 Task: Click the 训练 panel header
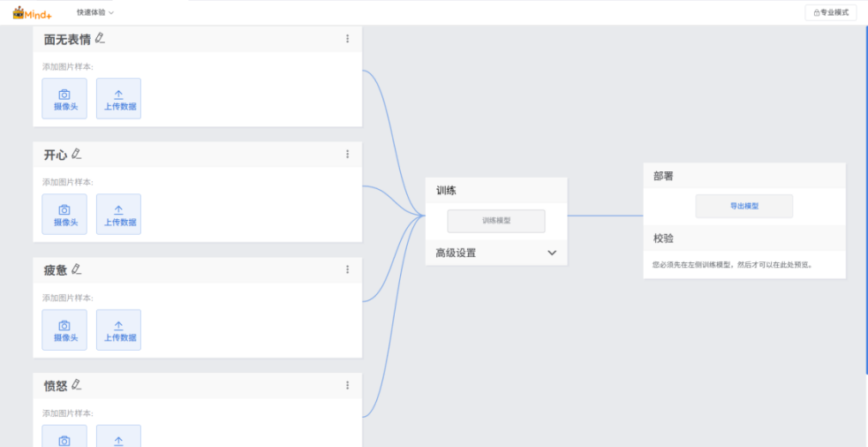(x=496, y=191)
